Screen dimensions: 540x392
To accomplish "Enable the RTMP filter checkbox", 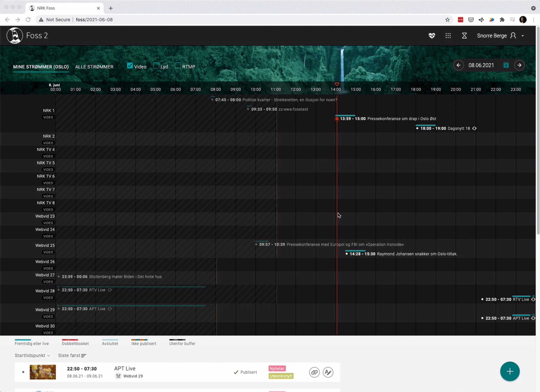I will pyautogui.click(x=177, y=66).
